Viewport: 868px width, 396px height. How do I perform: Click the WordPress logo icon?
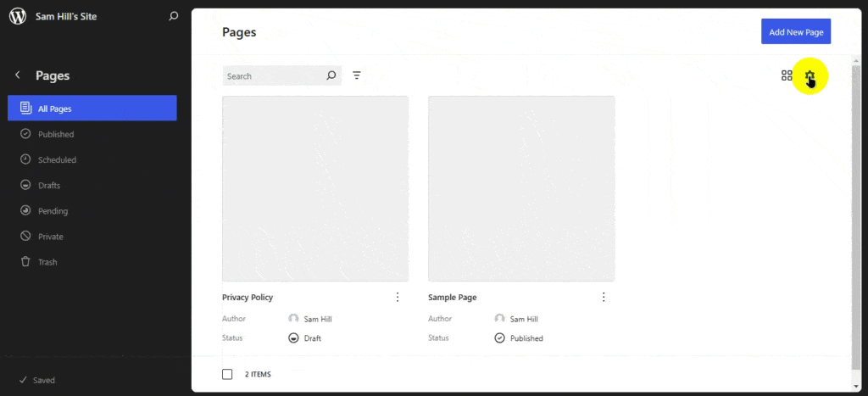[17, 16]
